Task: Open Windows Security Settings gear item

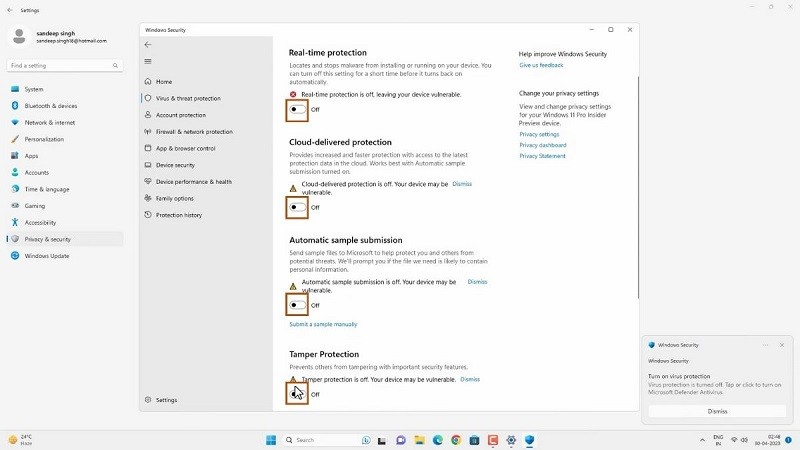Action: (x=161, y=400)
